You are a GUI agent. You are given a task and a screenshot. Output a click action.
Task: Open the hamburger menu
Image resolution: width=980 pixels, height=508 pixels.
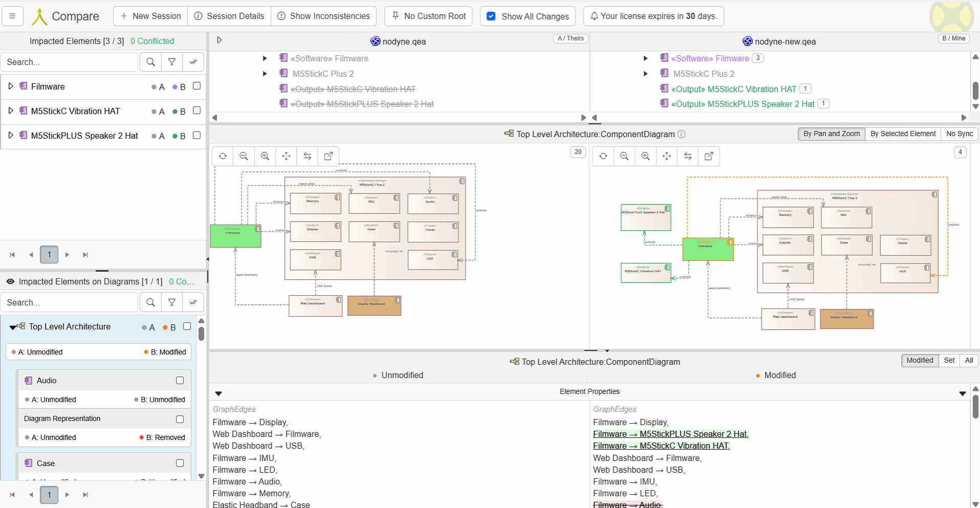(12, 16)
